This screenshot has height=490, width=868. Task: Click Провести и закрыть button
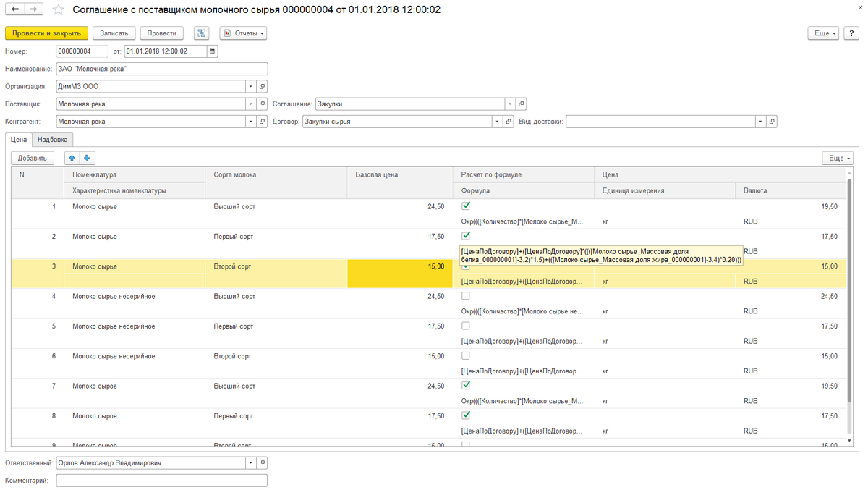click(x=47, y=33)
